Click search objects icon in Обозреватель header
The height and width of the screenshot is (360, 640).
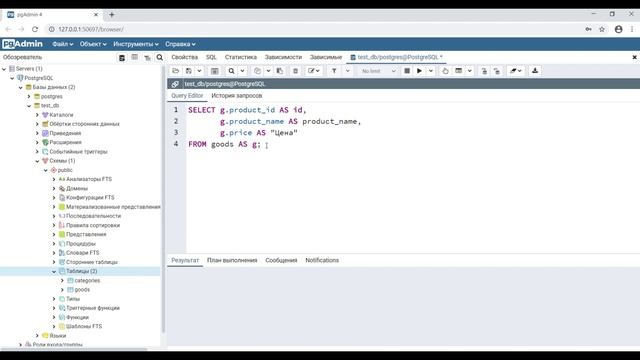coord(160,58)
